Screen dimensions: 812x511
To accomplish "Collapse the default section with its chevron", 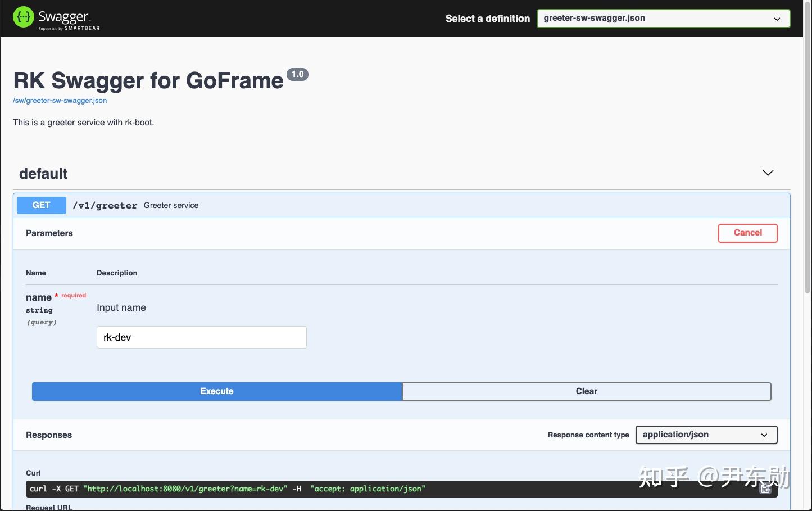I will click(768, 173).
